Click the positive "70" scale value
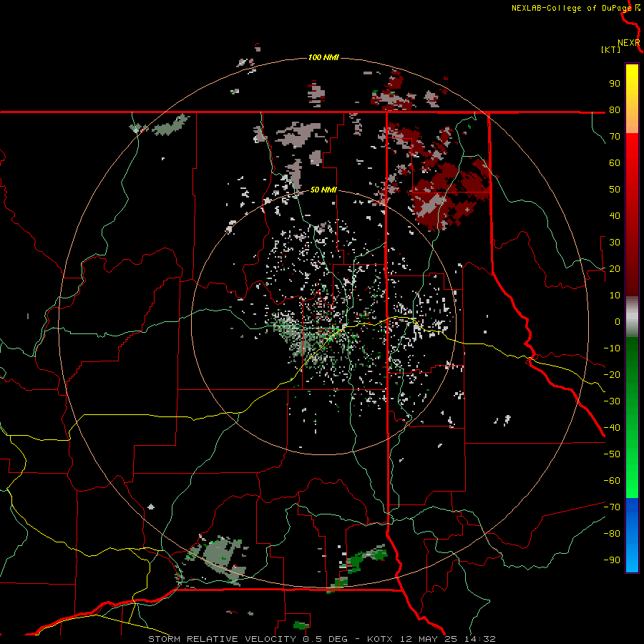The height and width of the screenshot is (644, 644). [615, 137]
